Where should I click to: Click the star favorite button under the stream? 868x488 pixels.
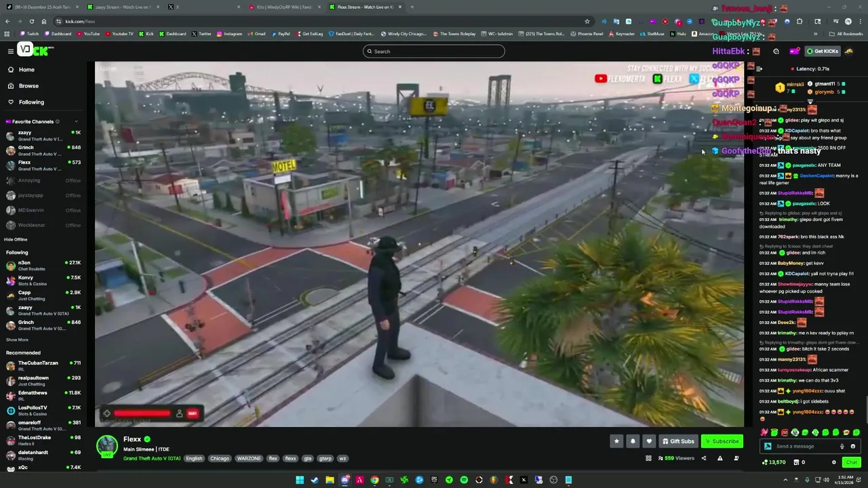[616, 441]
